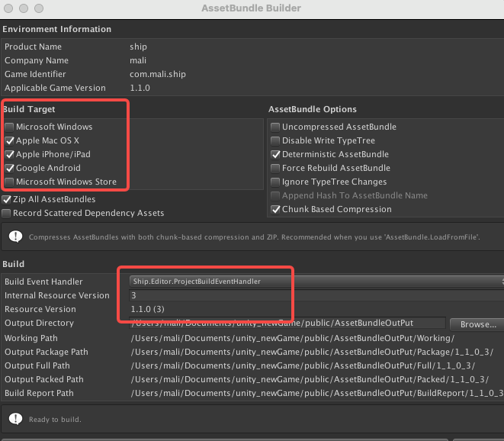Click the Browse... button
Image resolution: width=504 pixels, height=441 pixels.
(x=477, y=324)
